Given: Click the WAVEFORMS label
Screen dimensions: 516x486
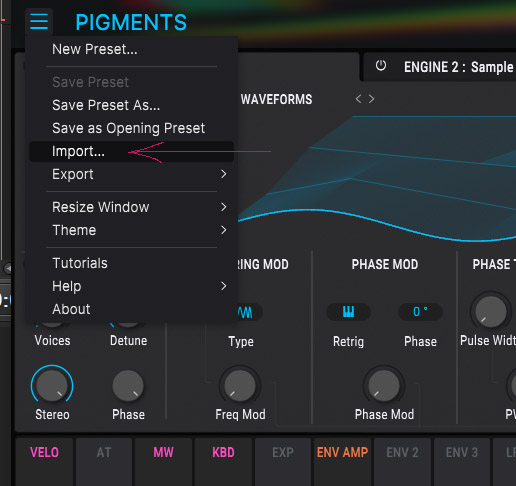Looking at the screenshot, I should (x=277, y=99).
